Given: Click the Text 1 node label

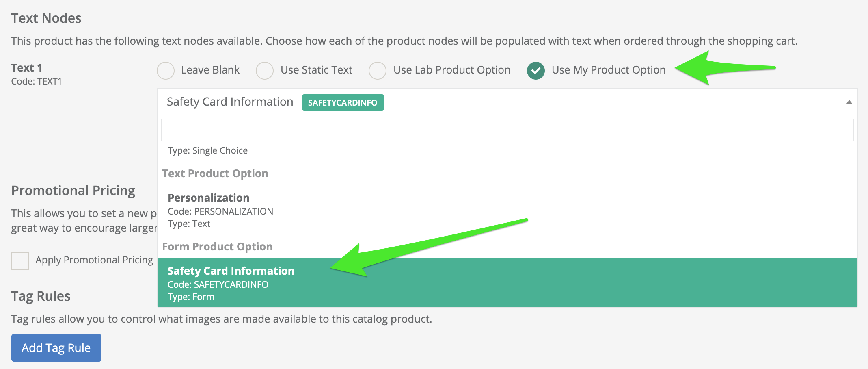Looking at the screenshot, I should [27, 67].
